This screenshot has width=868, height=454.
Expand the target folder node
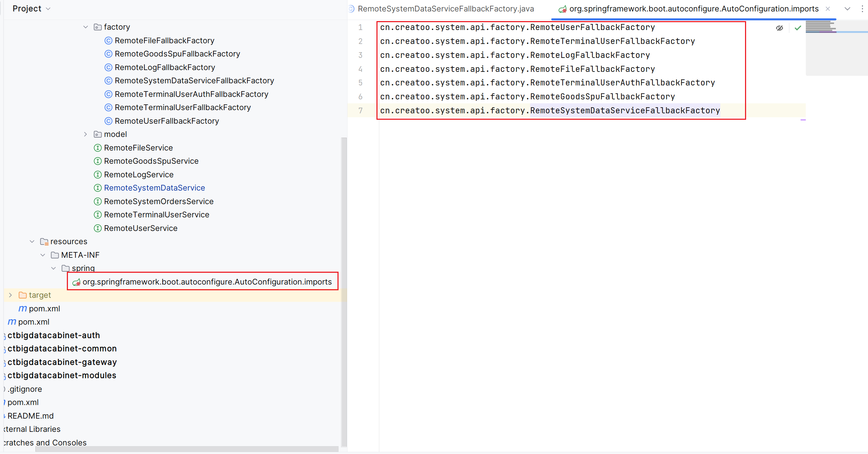point(10,295)
